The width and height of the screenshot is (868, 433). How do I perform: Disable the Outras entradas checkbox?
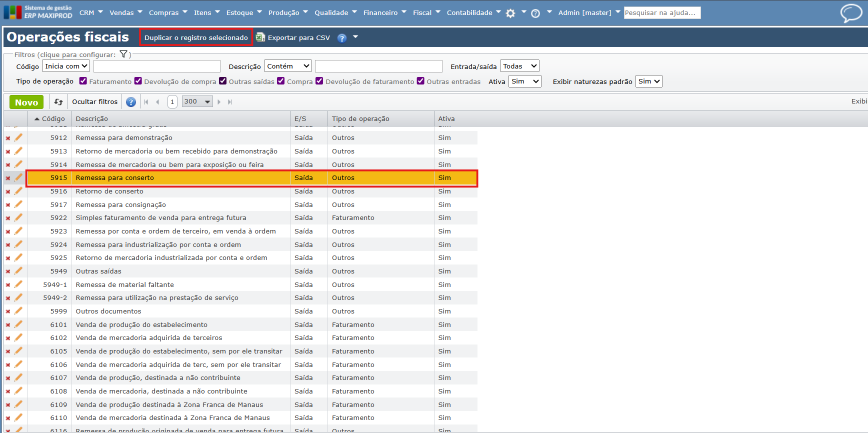(x=420, y=81)
